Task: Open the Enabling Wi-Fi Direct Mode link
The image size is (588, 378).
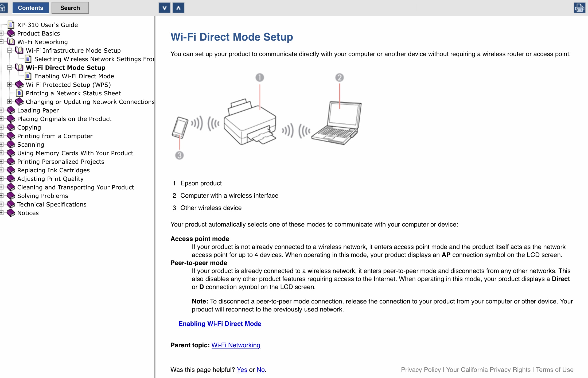Action: (220, 324)
